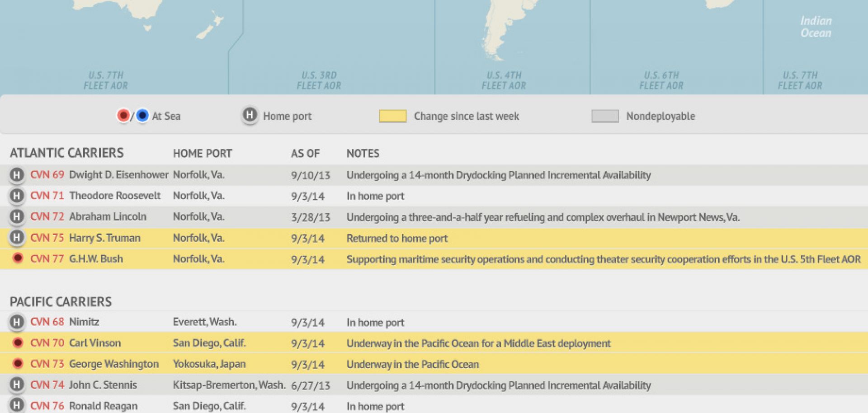Click the ATLANTIC CARRIERS heading

(67, 153)
